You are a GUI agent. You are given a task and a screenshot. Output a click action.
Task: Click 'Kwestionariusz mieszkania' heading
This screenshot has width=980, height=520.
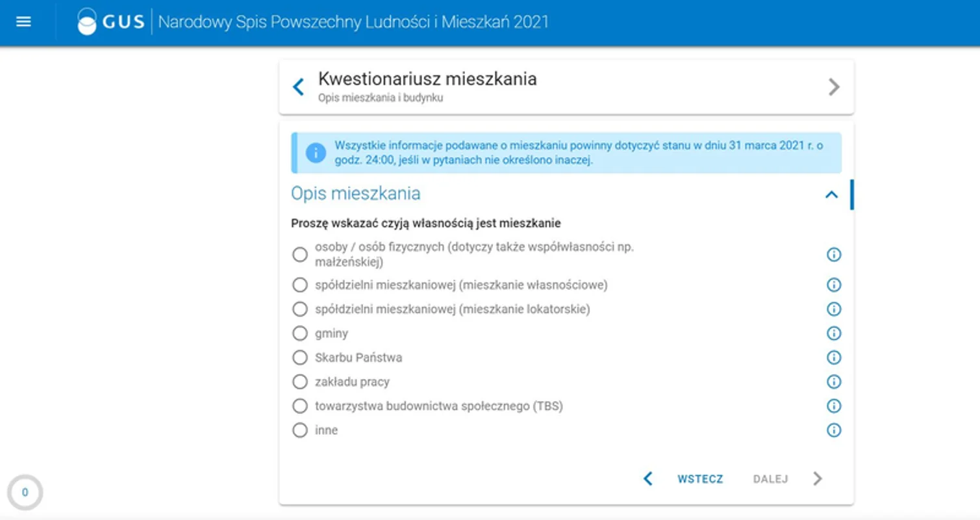click(427, 79)
